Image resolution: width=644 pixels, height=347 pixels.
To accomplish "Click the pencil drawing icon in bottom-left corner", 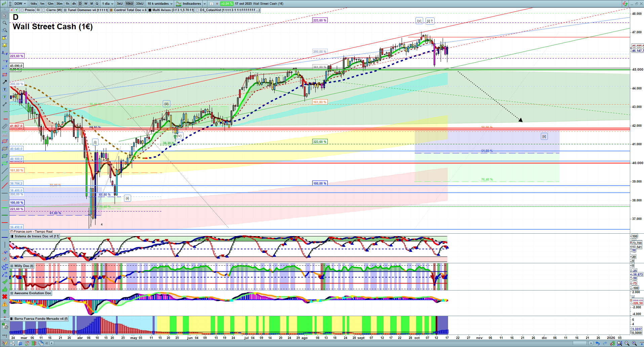I will (x=5, y=343).
